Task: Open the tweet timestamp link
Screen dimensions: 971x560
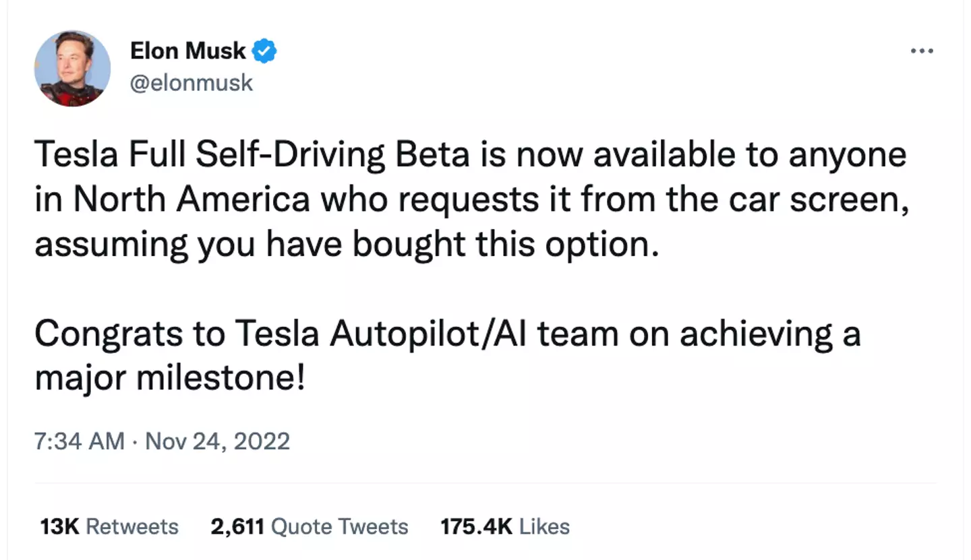Action: (x=162, y=441)
